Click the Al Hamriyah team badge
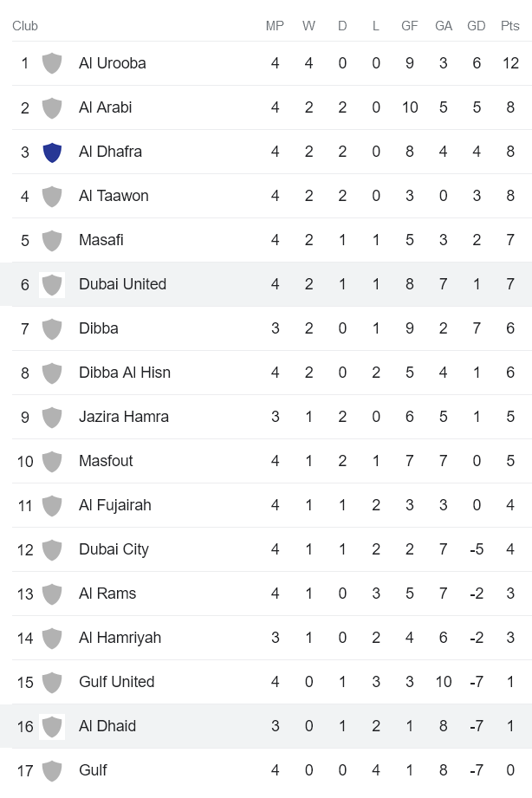 click(52, 638)
